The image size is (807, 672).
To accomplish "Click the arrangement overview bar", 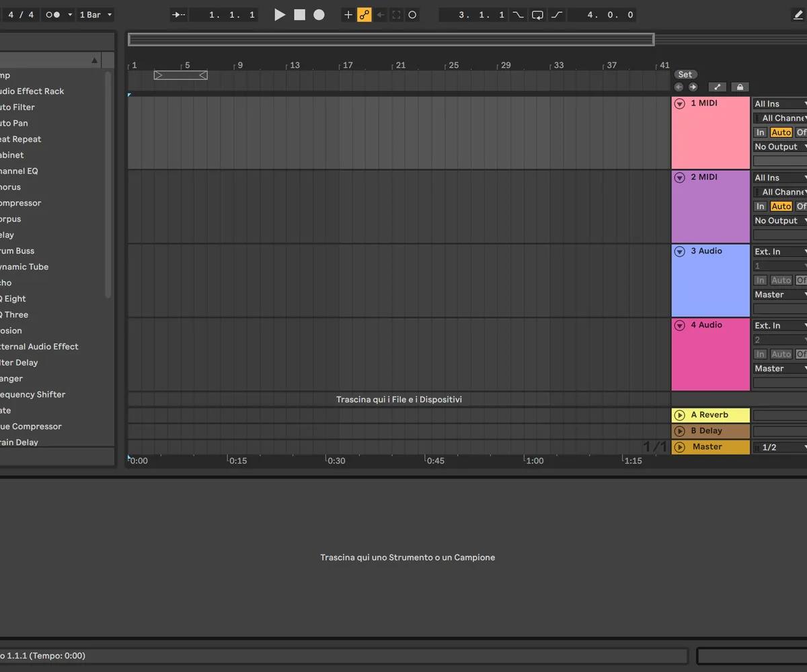I will (x=391, y=40).
